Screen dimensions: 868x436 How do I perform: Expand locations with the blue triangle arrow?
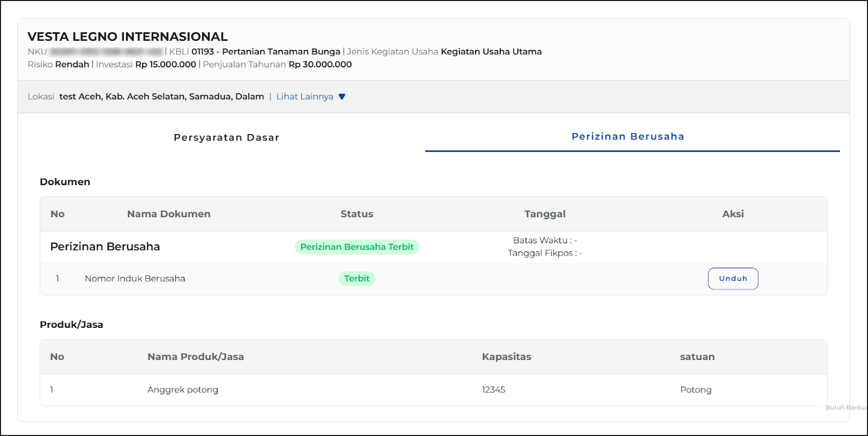[x=342, y=97]
